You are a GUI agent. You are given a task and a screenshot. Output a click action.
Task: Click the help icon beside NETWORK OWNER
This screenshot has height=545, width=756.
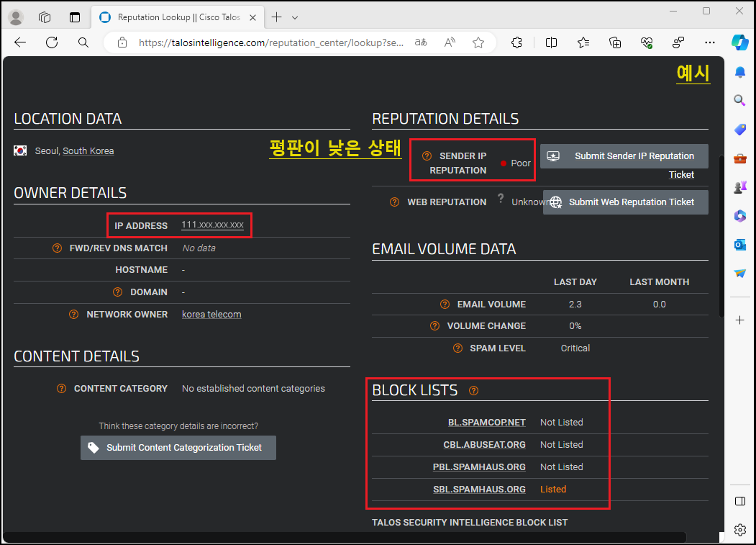[74, 314]
